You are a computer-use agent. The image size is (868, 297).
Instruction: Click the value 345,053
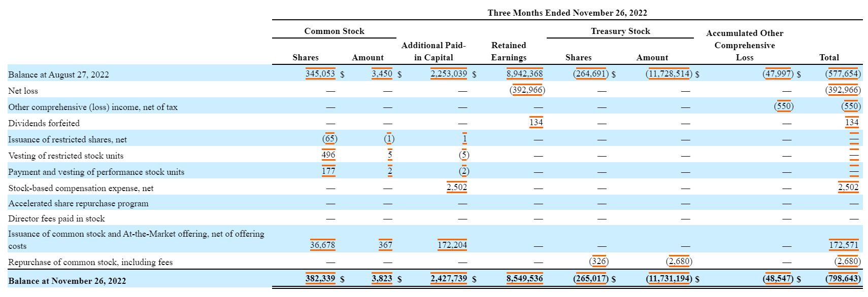pyautogui.click(x=320, y=73)
